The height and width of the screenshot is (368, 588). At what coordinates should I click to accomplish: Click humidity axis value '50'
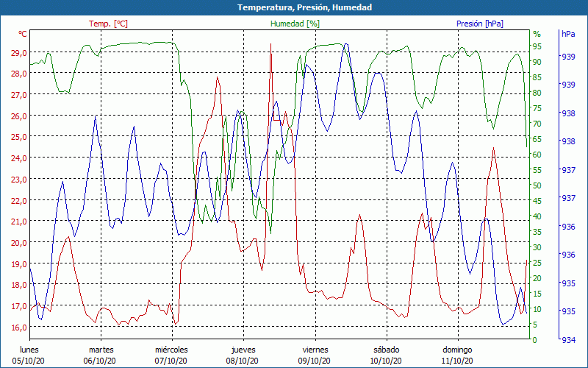click(537, 185)
